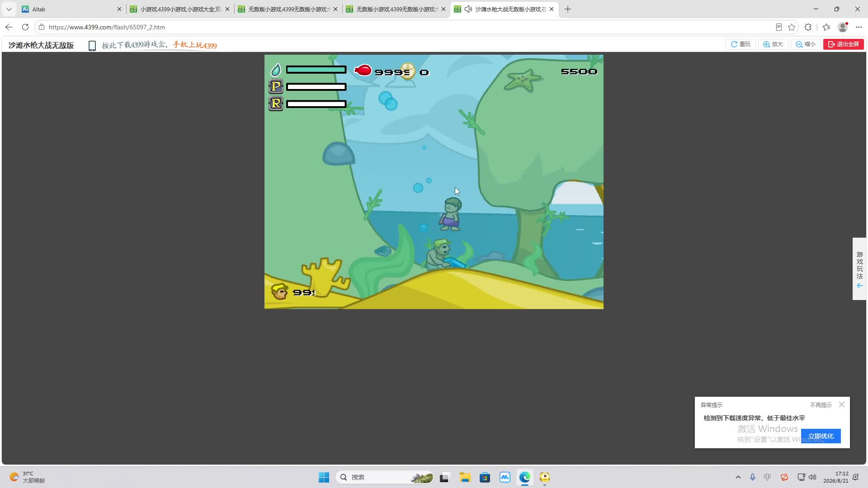Toggle the Chinese input mode indicator 中
868x488 pixels.
coord(767,477)
